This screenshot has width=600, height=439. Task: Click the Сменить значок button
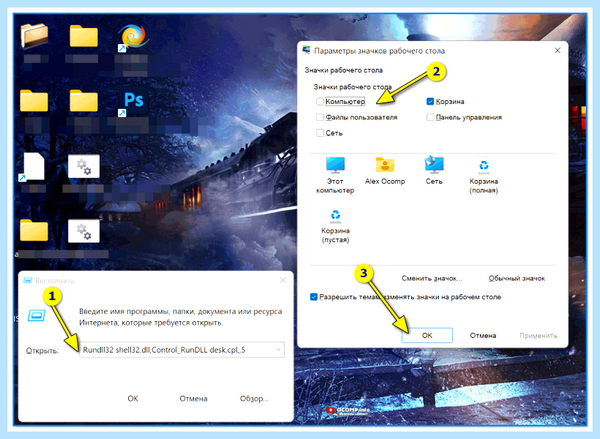[x=432, y=278]
